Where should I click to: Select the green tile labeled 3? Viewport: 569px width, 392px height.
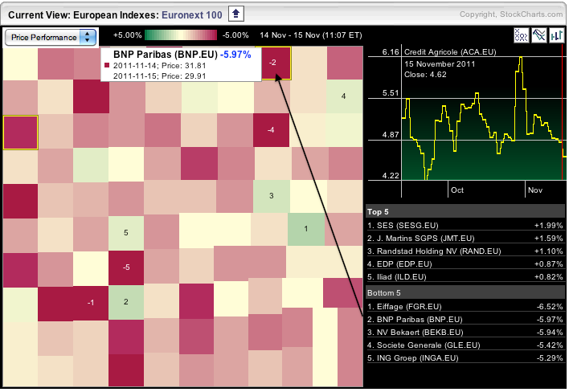[272, 196]
